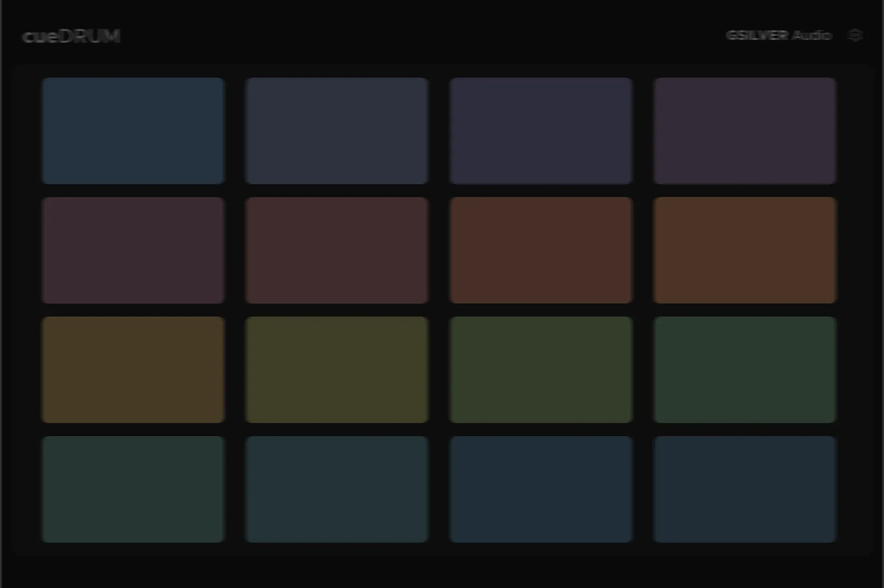Hit the dark green pad ending the third row
Image resolution: width=884 pixels, height=588 pixels.
point(744,370)
